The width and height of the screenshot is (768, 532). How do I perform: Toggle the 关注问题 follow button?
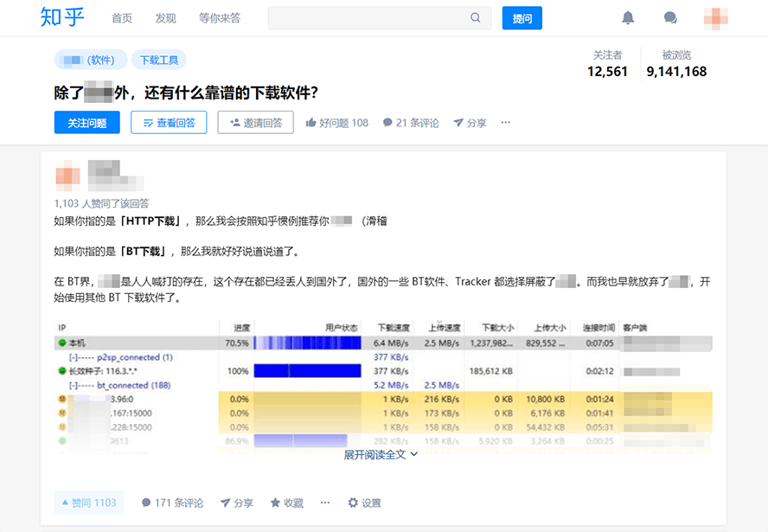[x=87, y=123]
